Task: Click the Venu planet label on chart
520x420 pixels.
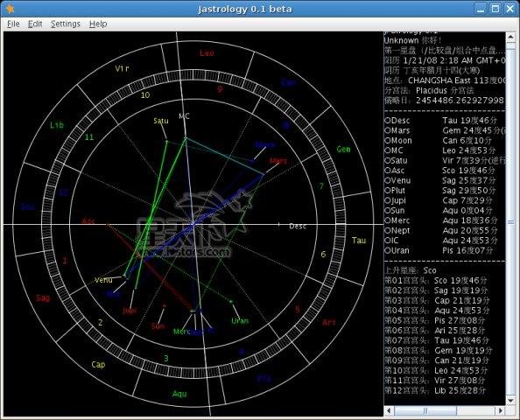Action: [103, 280]
